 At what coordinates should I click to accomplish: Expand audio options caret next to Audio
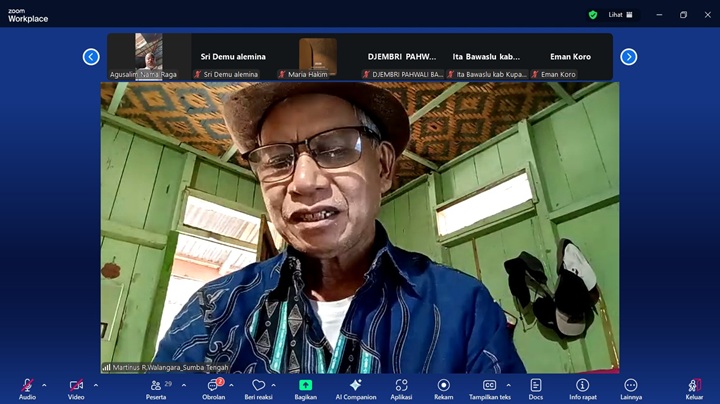(x=44, y=385)
